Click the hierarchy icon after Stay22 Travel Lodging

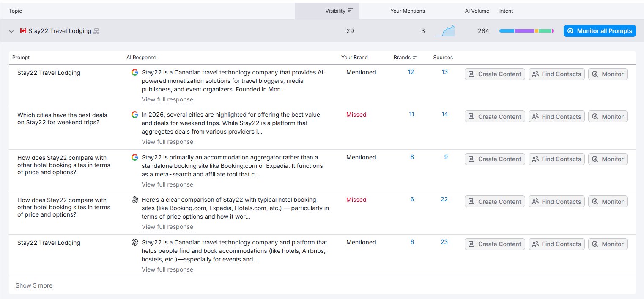tap(96, 31)
